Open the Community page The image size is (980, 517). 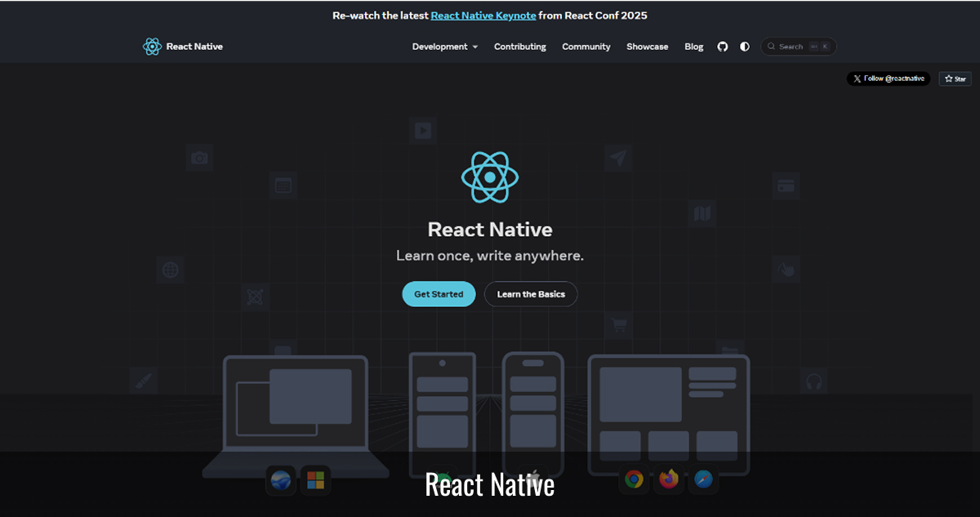click(586, 47)
